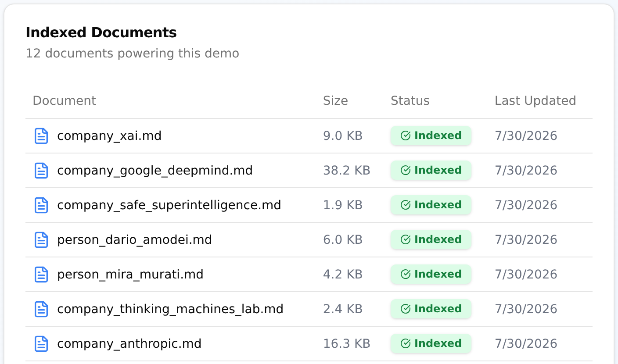Select the person_mira_murati.md file name

coord(130,275)
